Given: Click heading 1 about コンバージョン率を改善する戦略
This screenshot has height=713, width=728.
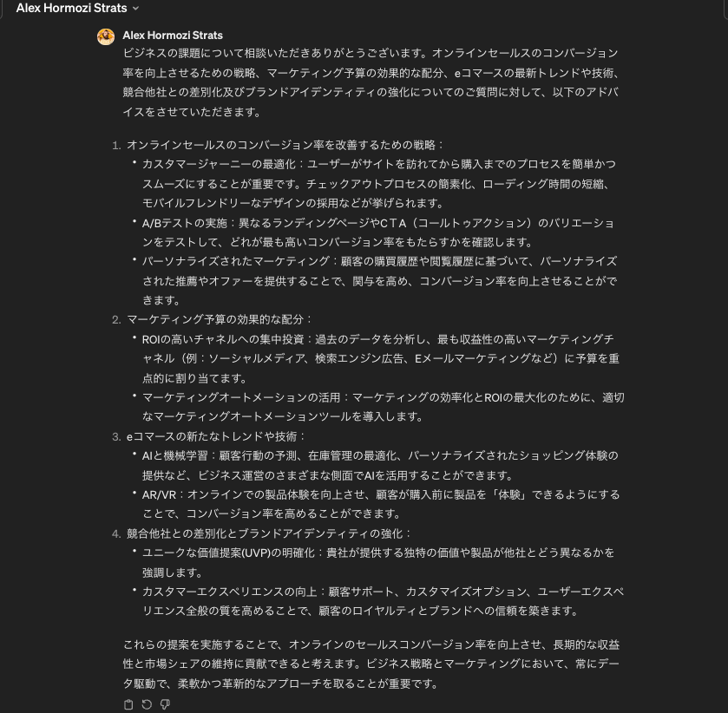Looking at the screenshot, I should [x=285, y=145].
